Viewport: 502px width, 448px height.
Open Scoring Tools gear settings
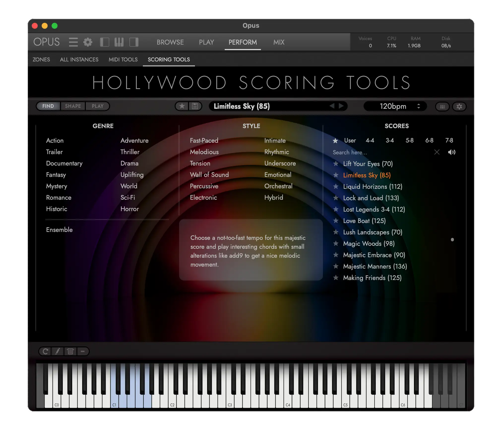[x=459, y=107]
